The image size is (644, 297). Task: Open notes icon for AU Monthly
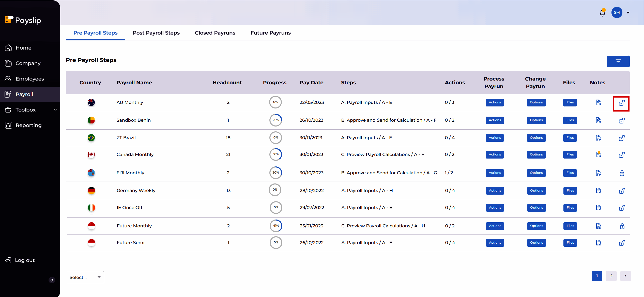click(598, 102)
